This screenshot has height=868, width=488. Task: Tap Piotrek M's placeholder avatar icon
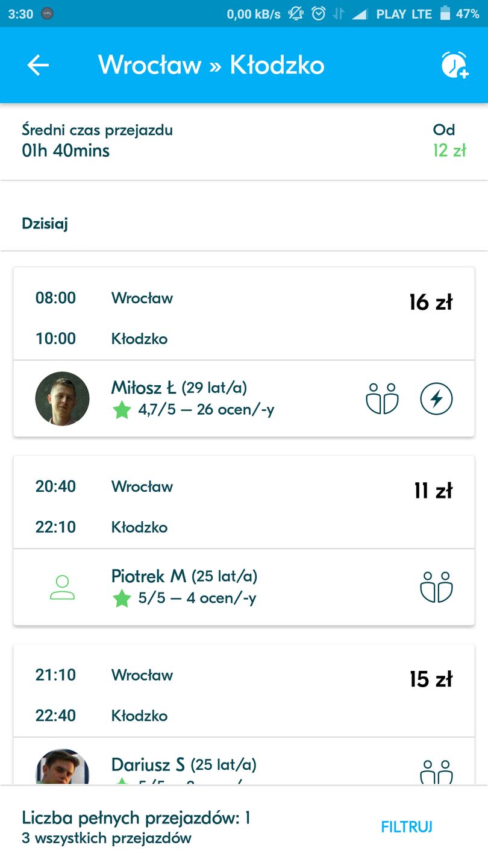click(62, 587)
